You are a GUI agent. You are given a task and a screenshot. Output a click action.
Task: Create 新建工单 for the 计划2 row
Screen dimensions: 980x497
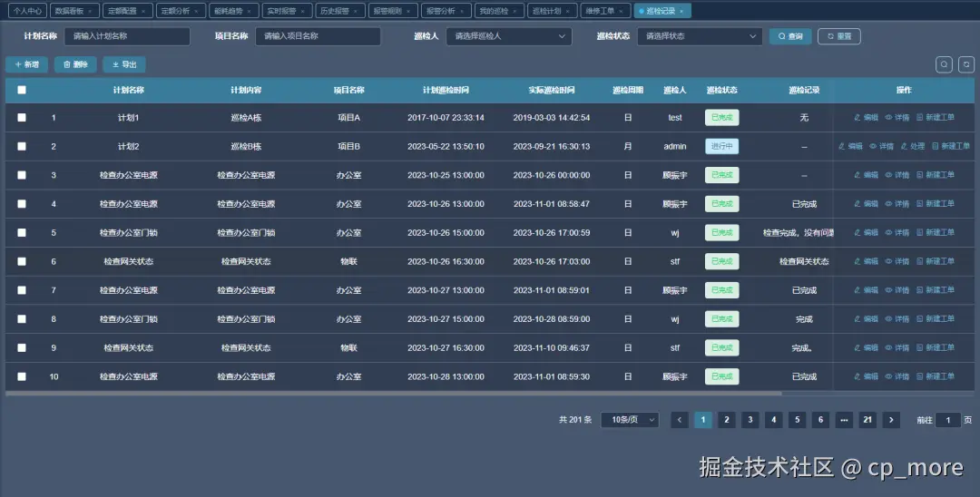click(x=951, y=146)
